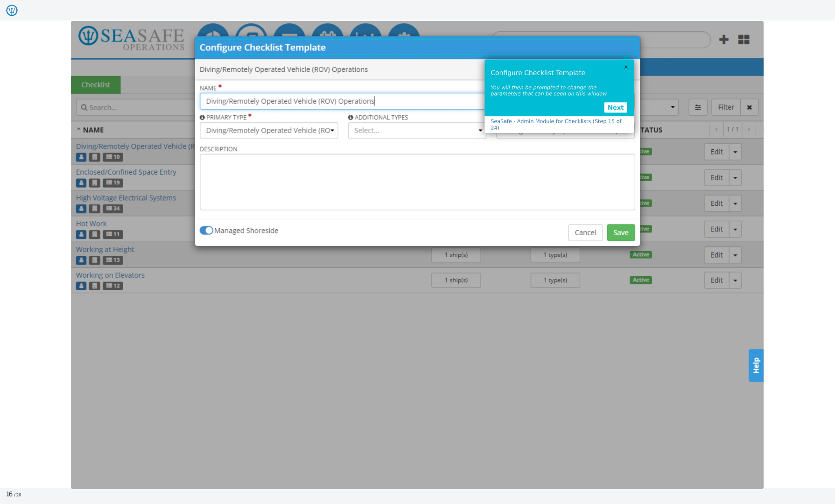Open the Help side tab
Viewport: 835px width, 504px height.
pos(756,365)
